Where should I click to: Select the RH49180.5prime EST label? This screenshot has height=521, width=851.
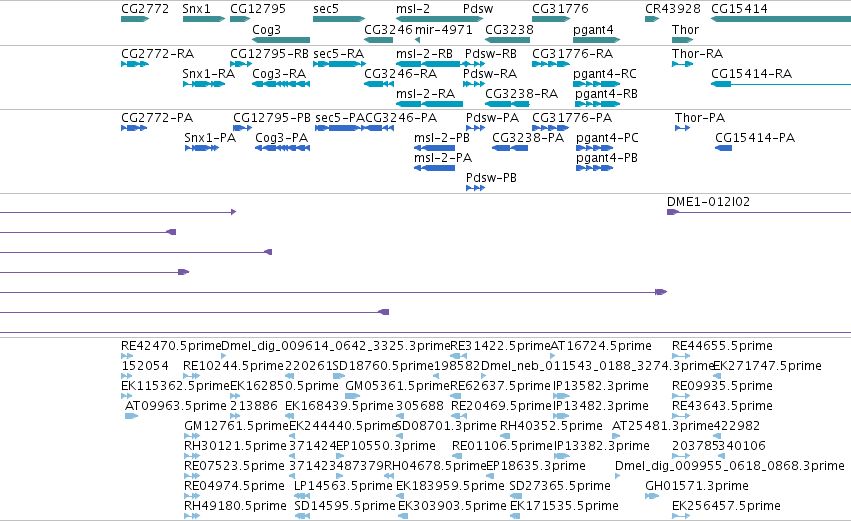[235, 506]
